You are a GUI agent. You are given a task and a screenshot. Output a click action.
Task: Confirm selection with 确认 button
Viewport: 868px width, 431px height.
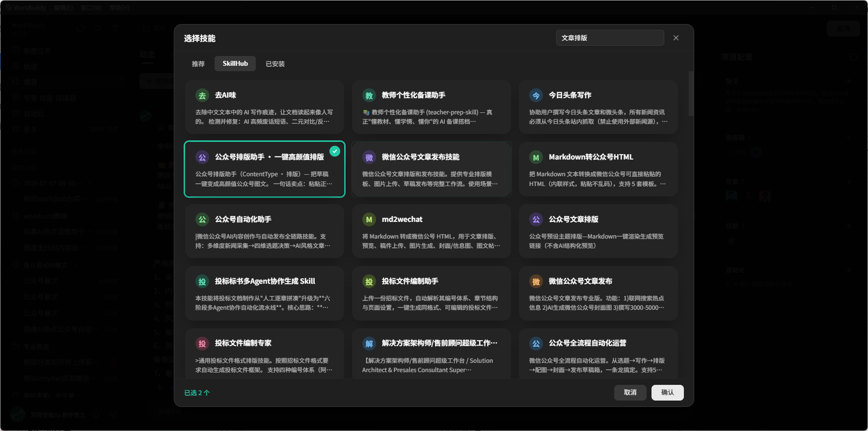tap(667, 392)
